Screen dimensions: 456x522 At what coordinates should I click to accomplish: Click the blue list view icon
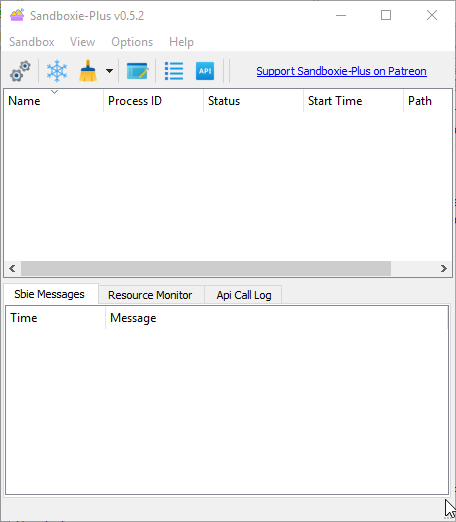point(174,71)
